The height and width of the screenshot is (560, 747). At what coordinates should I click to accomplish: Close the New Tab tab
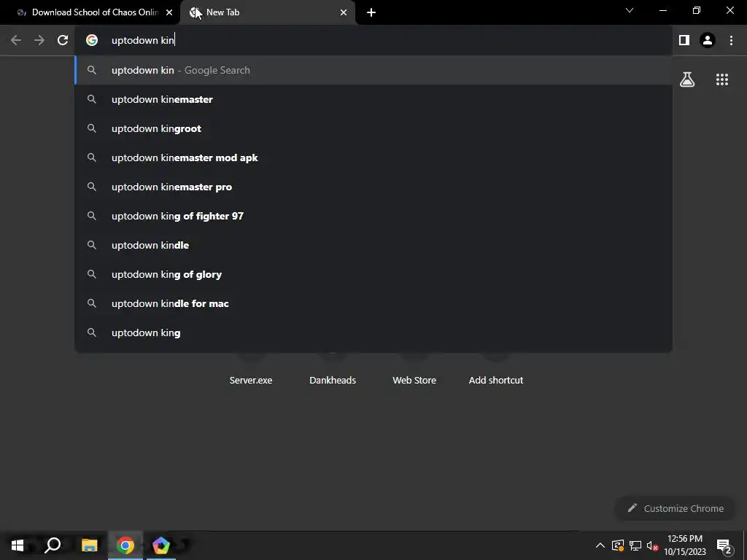click(344, 12)
